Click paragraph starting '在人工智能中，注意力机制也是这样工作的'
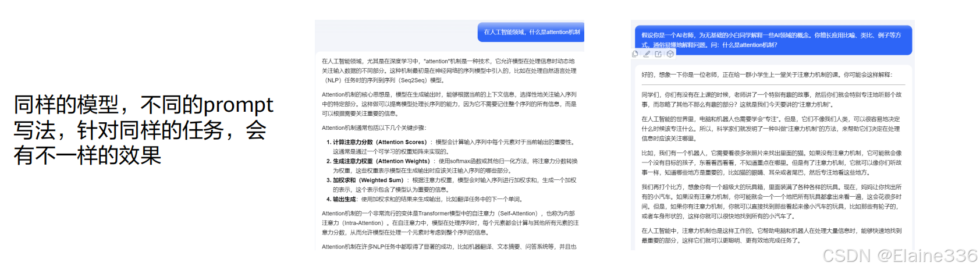 [772, 236]
